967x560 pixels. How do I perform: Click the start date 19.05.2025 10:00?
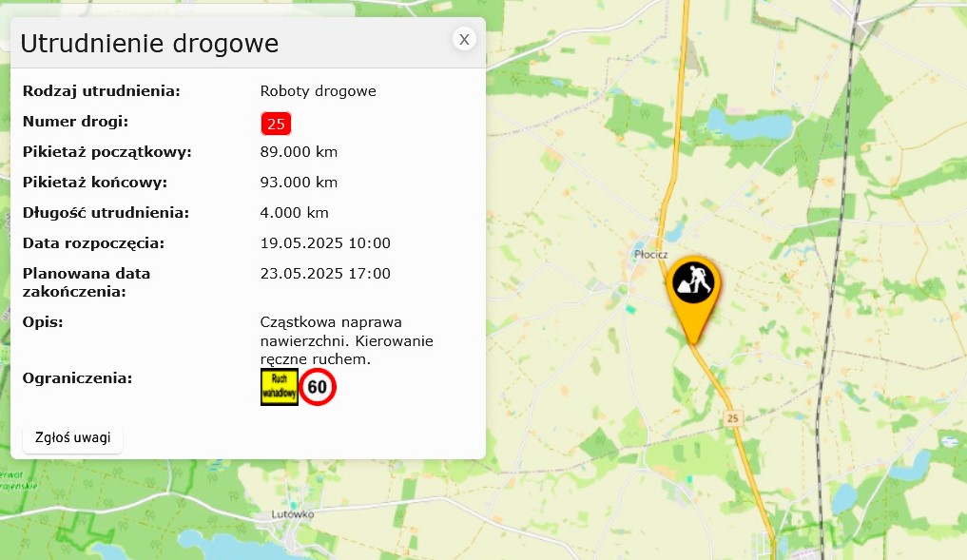[325, 243]
